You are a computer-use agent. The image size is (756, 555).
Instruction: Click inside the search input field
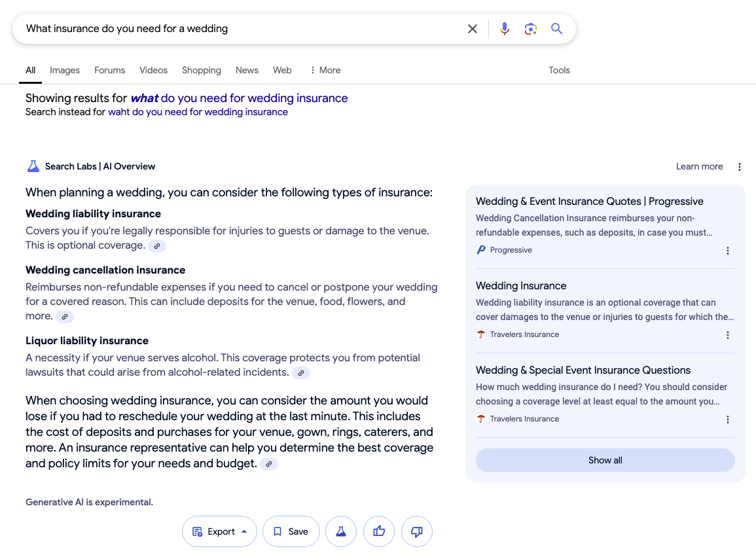(229, 28)
